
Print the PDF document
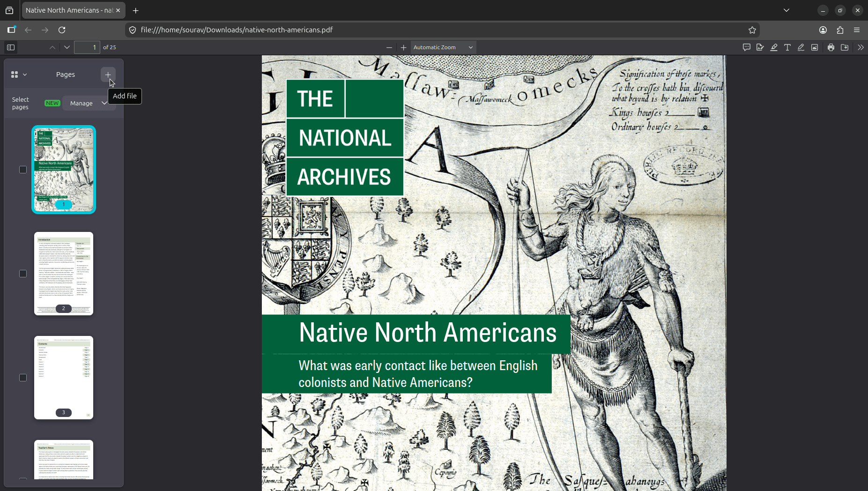pyautogui.click(x=831, y=47)
